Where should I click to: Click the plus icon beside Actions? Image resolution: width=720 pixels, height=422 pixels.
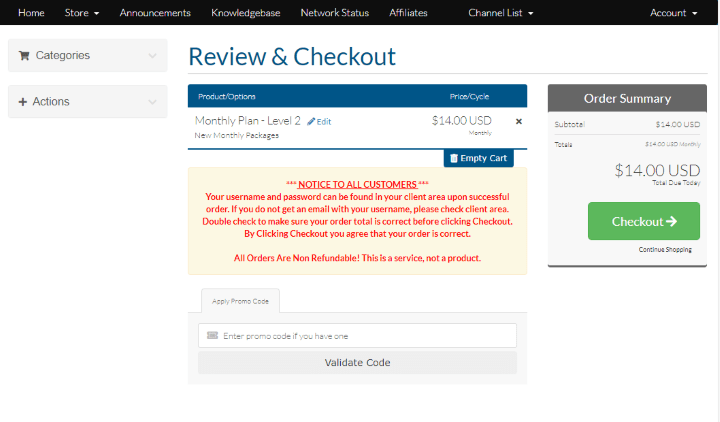[22, 102]
